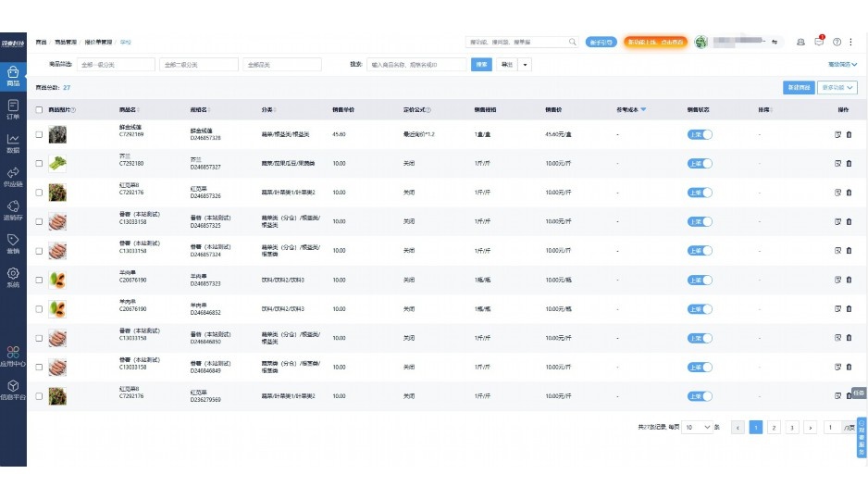
Task: Open the per-page count dropdown showing 10
Action: tap(698, 428)
